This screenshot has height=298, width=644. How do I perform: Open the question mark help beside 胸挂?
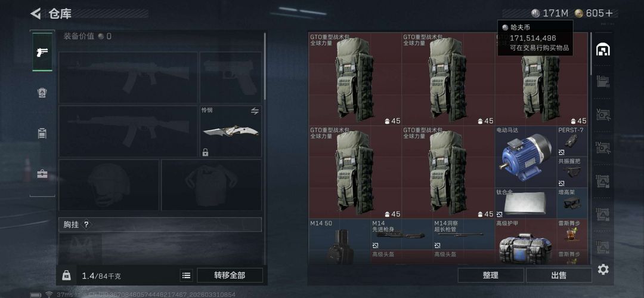tap(86, 225)
